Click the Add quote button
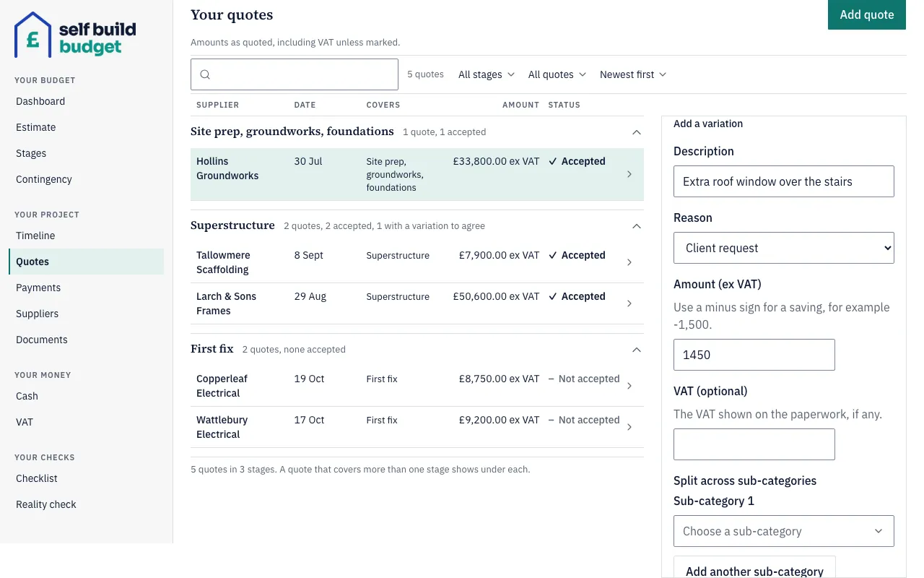 point(867,14)
